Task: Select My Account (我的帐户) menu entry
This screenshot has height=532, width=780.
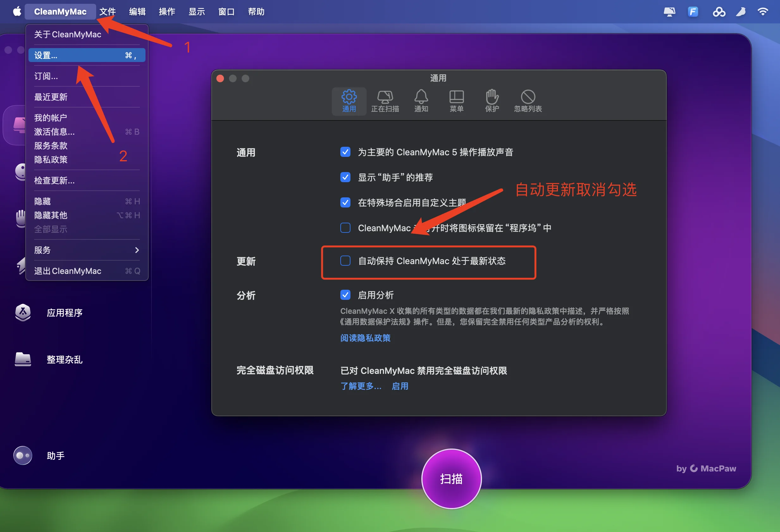Action: click(x=87, y=118)
